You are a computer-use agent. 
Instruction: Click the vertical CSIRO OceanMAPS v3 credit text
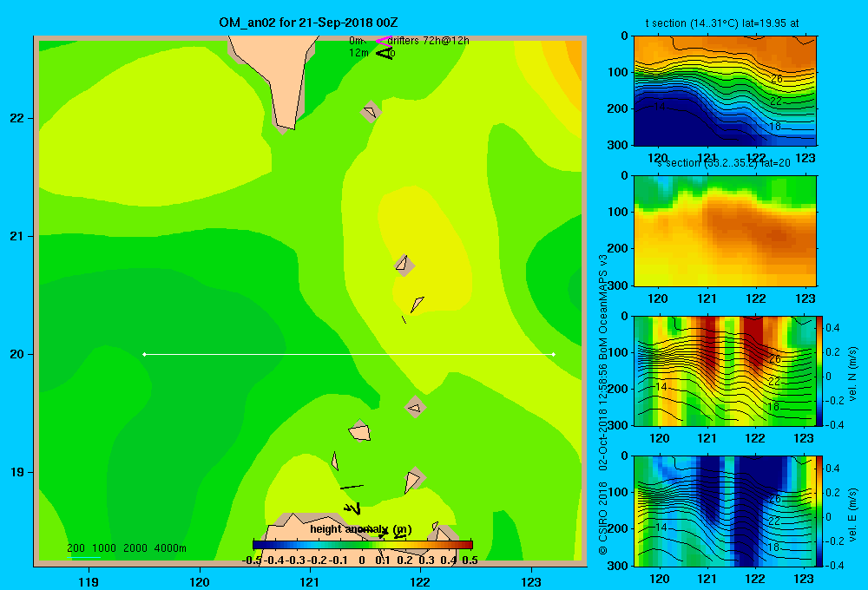pyautogui.click(x=603, y=404)
